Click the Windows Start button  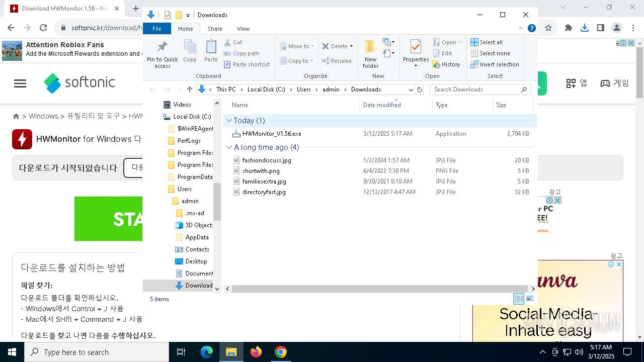click(x=12, y=352)
